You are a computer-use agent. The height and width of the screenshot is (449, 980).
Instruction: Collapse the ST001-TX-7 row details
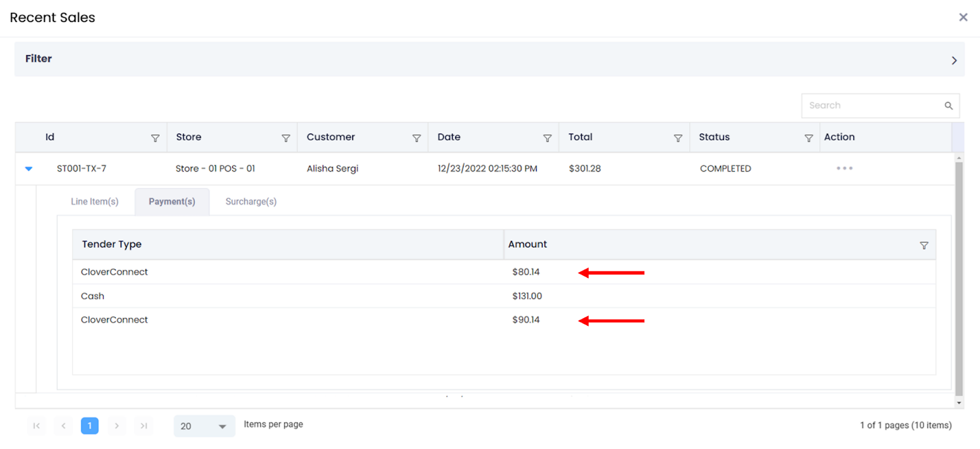tap(29, 168)
